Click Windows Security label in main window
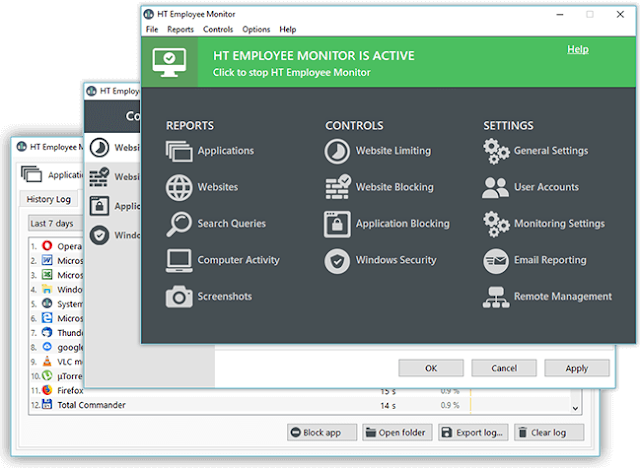640x468 pixels. point(396,260)
